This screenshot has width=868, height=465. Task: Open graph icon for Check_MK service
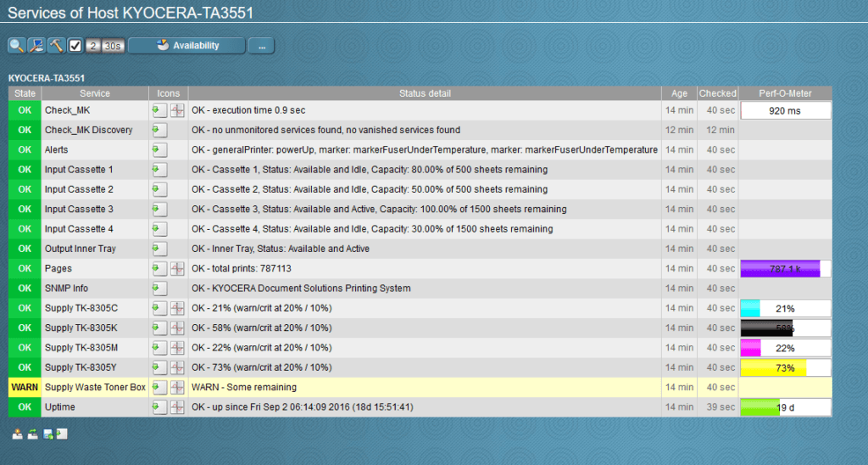click(x=177, y=110)
